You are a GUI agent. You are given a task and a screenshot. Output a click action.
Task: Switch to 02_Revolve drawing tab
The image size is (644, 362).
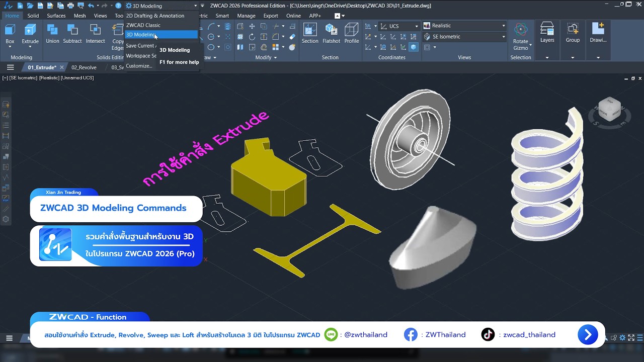click(x=84, y=67)
